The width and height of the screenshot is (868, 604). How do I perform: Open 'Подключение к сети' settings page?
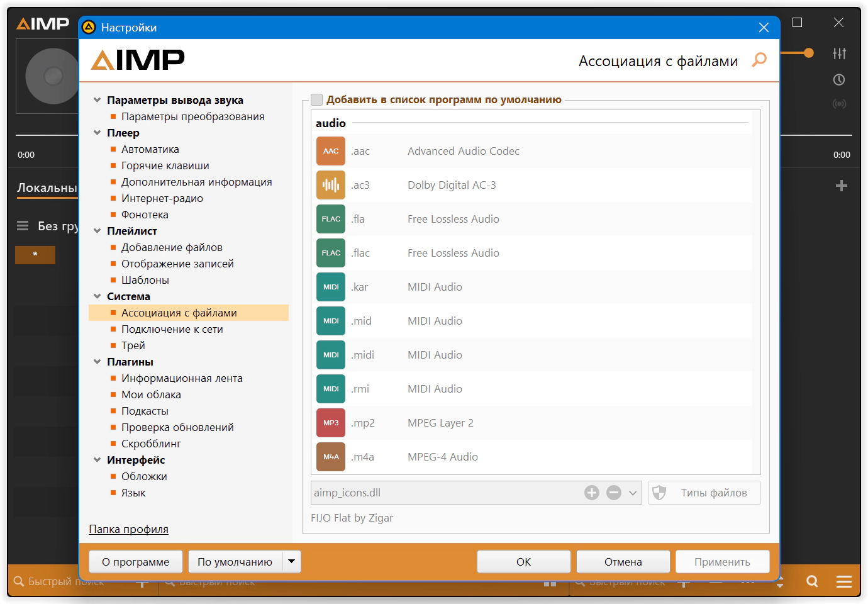pyautogui.click(x=172, y=329)
